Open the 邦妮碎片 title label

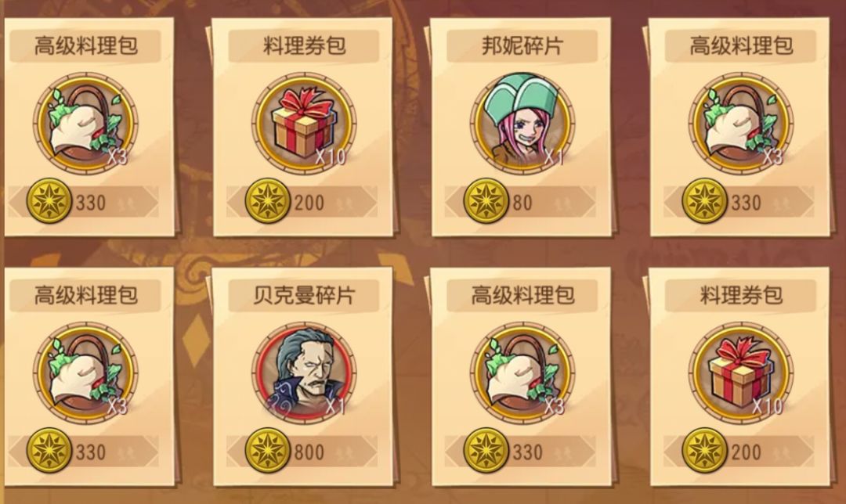pos(522,46)
